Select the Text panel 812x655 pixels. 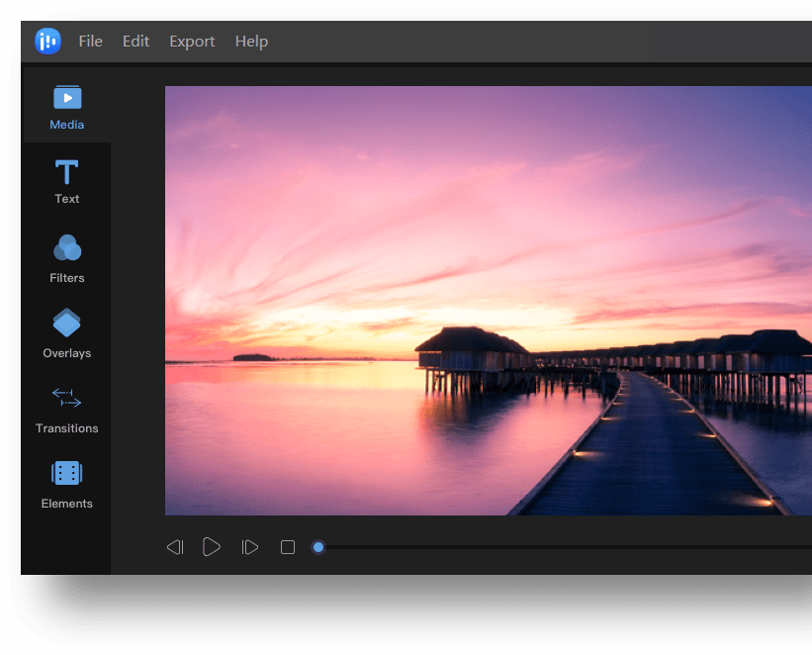point(66,182)
